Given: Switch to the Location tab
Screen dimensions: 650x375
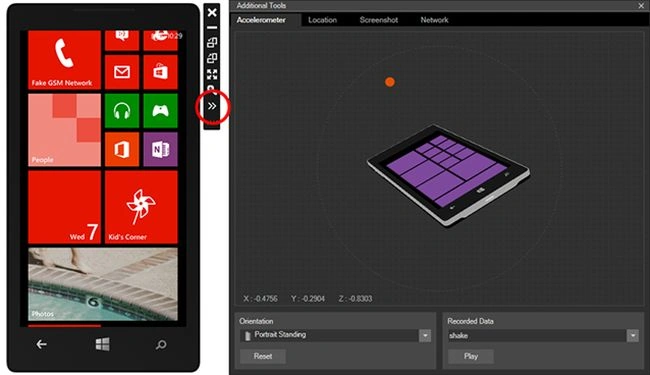Looking at the screenshot, I should click(323, 20).
